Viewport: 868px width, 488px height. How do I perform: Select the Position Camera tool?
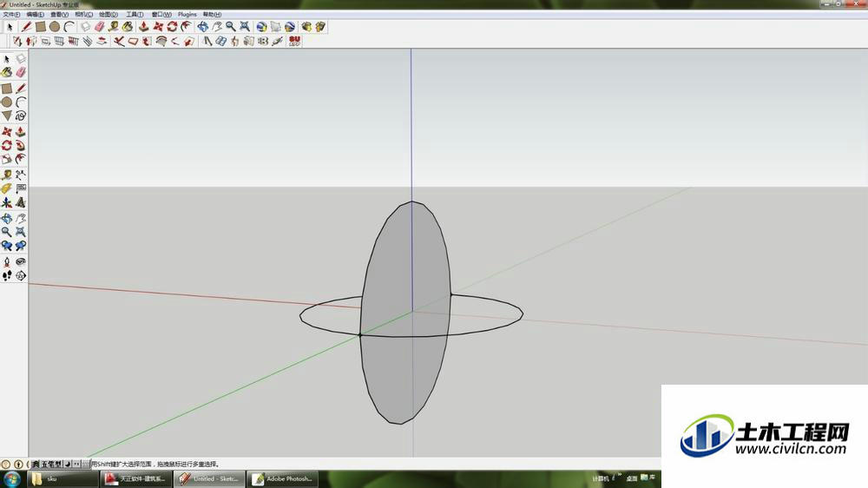pos(7,261)
